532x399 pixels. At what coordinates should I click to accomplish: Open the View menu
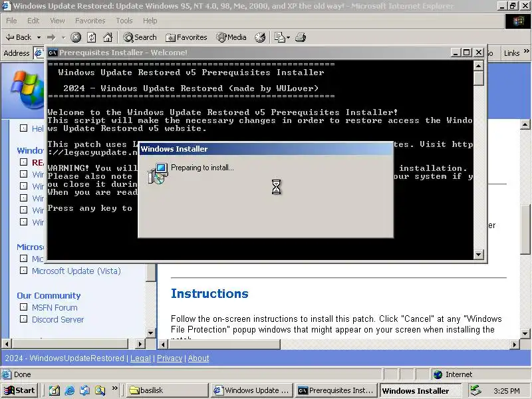pos(57,21)
